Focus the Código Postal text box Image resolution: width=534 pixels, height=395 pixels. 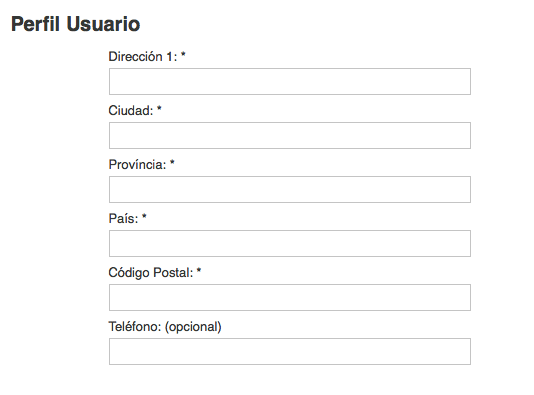[x=290, y=297]
